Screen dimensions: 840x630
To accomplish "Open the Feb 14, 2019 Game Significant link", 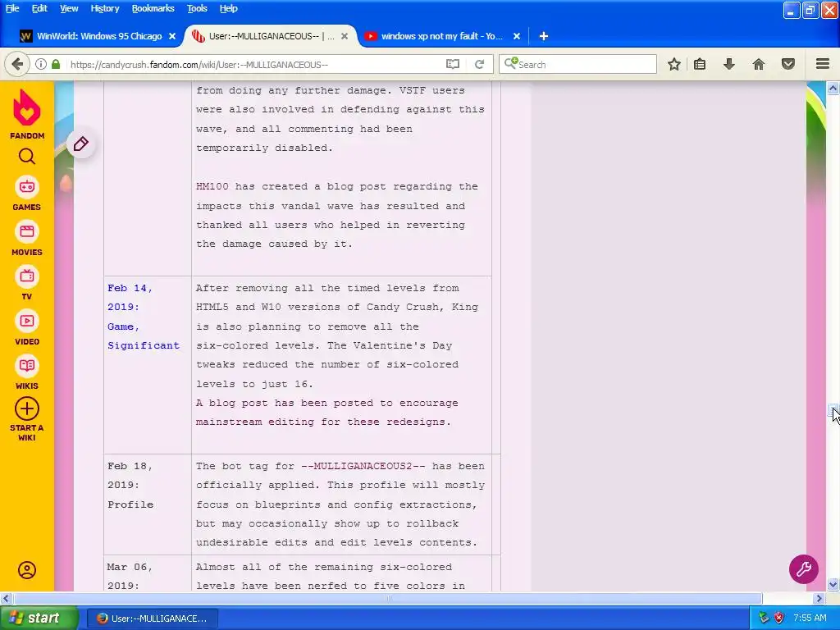I will click(143, 317).
